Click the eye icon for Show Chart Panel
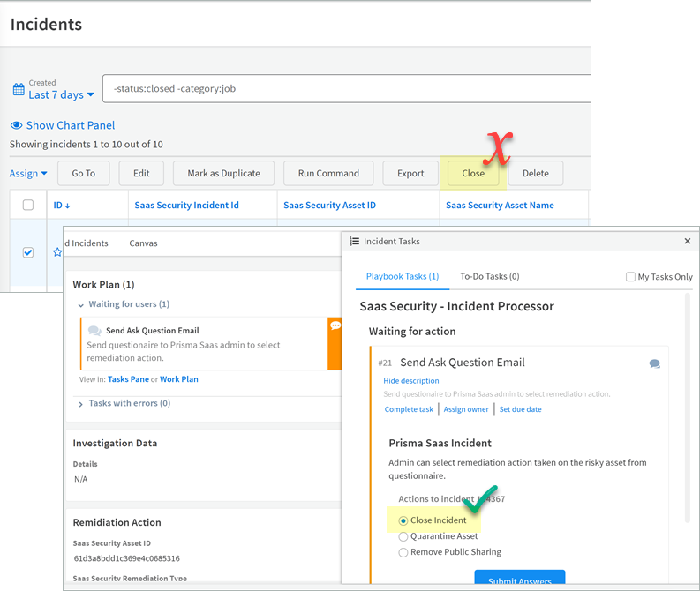Viewport: 700px width, 591px height. (17, 125)
